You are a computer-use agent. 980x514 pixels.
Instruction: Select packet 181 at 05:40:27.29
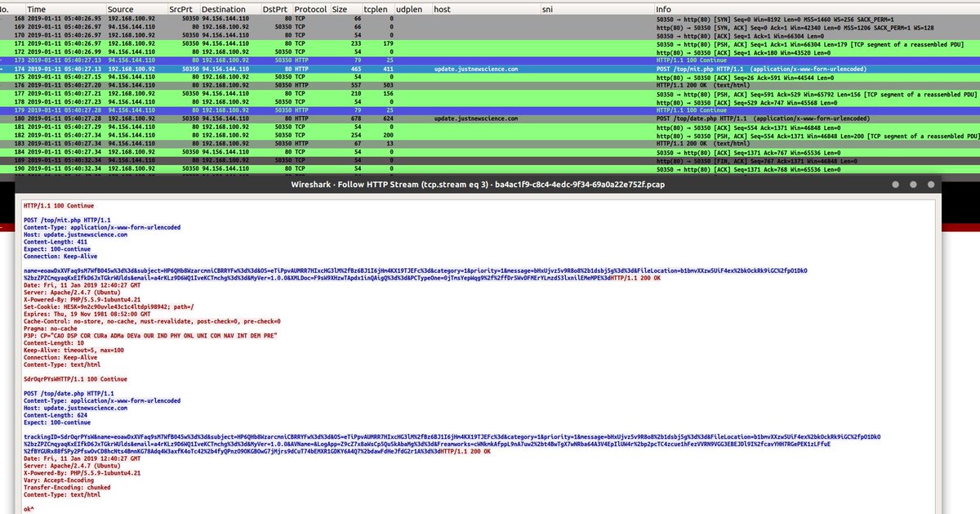(490, 127)
